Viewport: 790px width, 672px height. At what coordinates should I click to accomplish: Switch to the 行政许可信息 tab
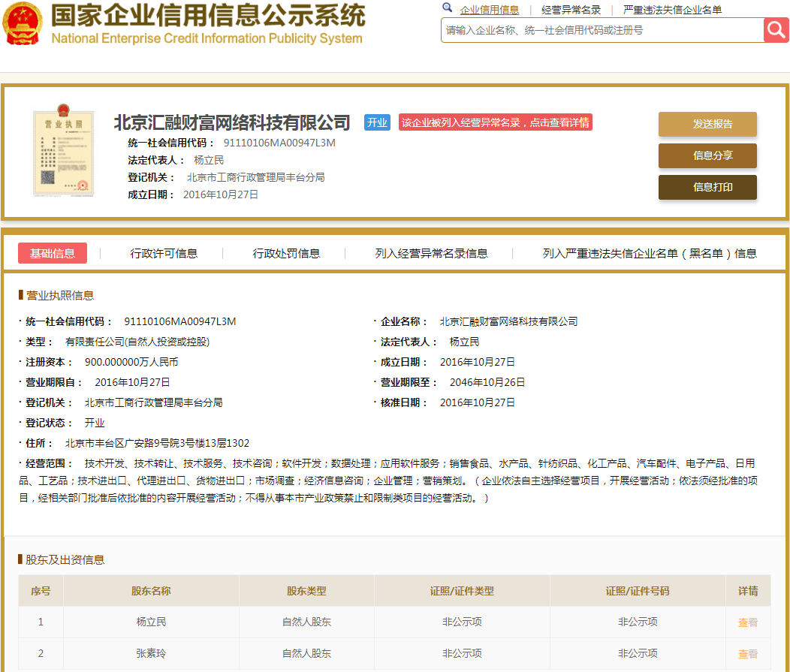[x=164, y=254]
